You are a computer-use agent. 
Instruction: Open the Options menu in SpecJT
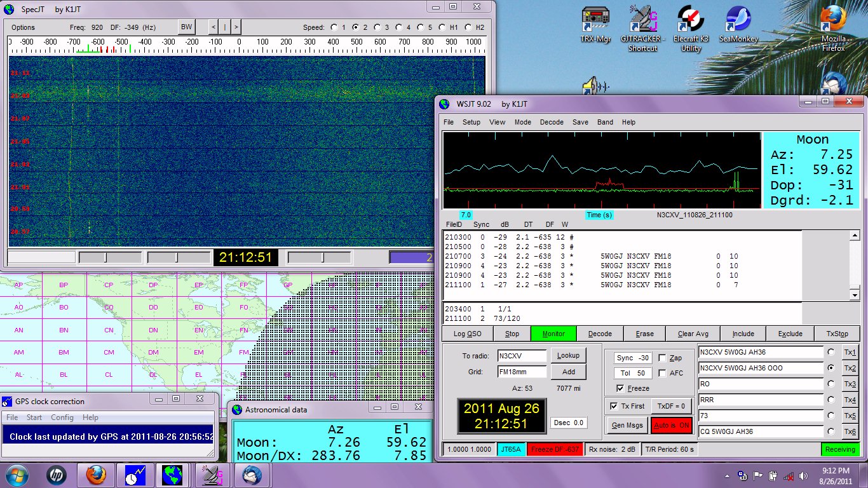[x=24, y=27]
